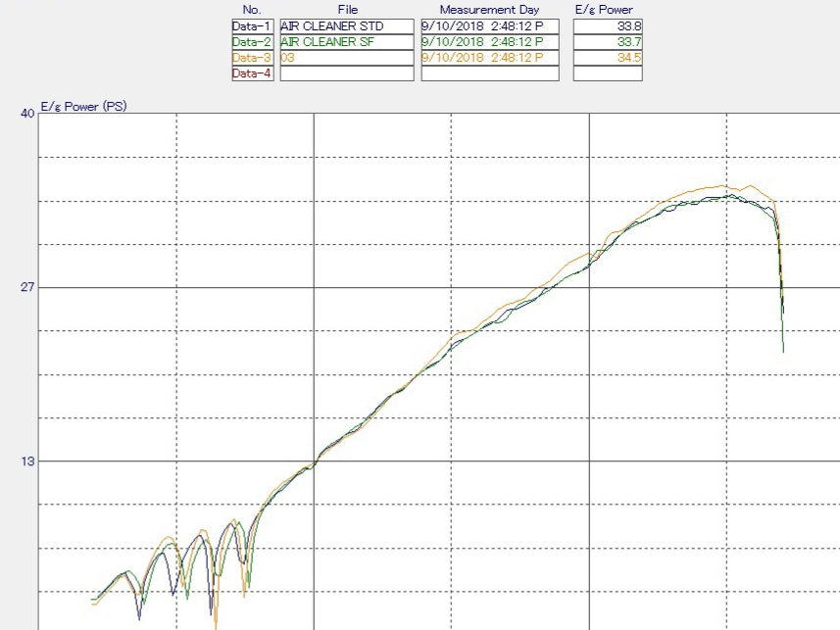Image resolution: width=840 pixels, height=630 pixels.
Task: Click the 34.5 engine power value
Action: [608, 58]
